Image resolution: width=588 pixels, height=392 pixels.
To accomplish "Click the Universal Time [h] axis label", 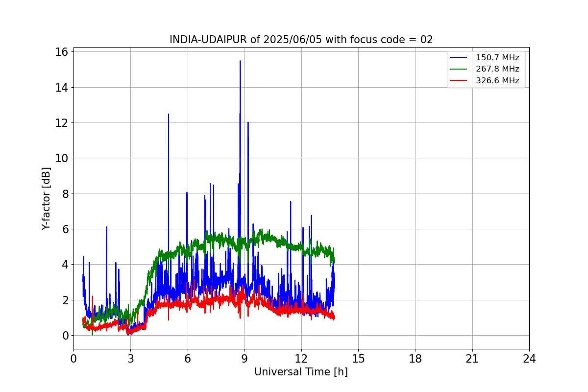I will [x=301, y=372].
